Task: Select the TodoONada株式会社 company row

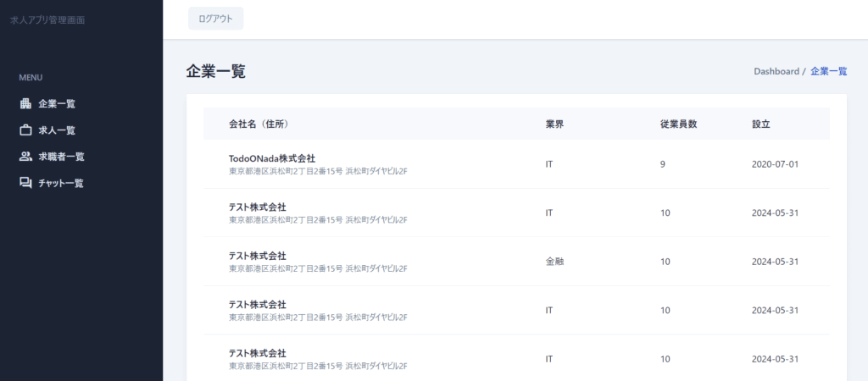Action: coord(272,158)
